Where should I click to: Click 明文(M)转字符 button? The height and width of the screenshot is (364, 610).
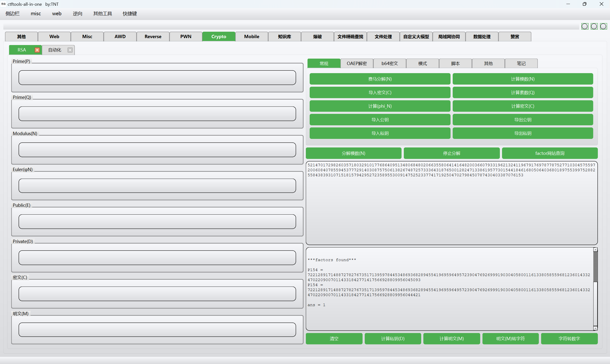510,339
